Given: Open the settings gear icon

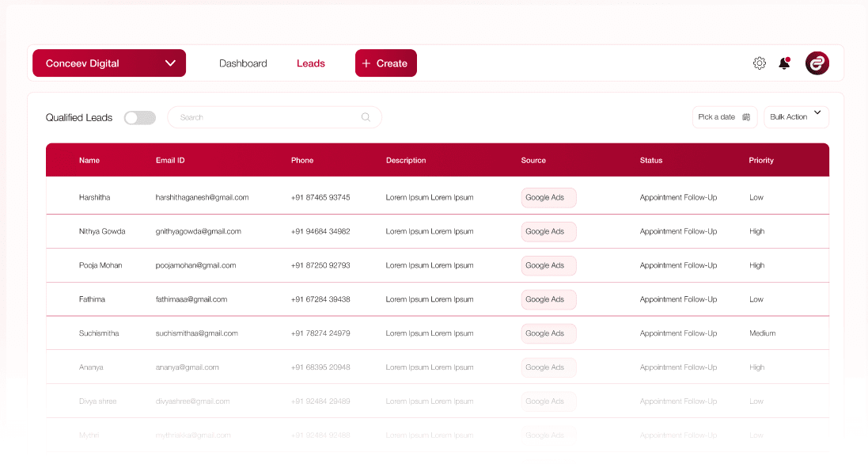Looking at the screenshot, I should point(760,63).
